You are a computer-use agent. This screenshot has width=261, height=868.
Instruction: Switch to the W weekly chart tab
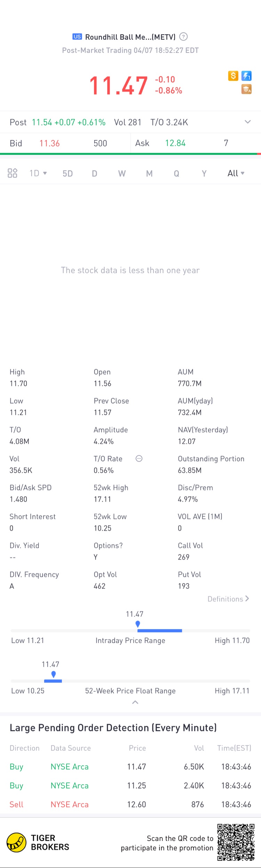122,173
